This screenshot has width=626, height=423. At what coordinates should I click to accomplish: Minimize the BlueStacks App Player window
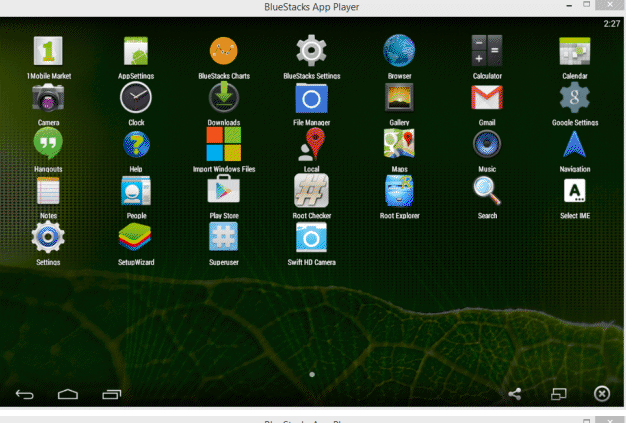(569, 6)
